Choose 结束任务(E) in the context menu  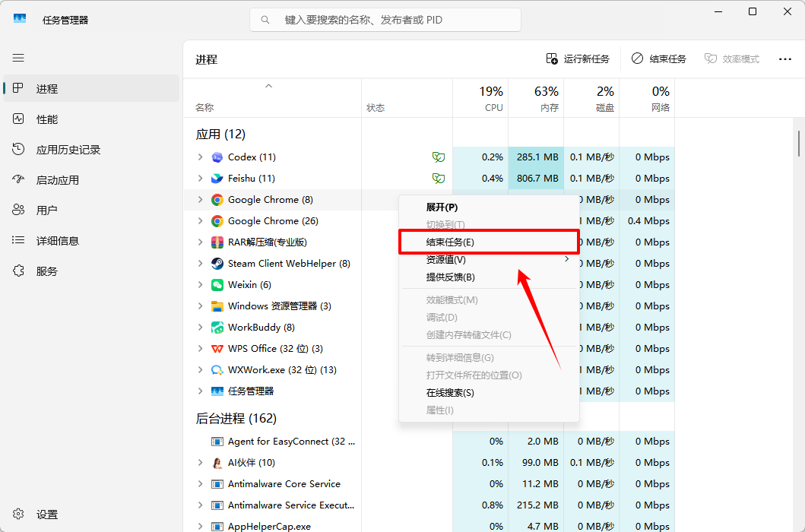(490, 242)
